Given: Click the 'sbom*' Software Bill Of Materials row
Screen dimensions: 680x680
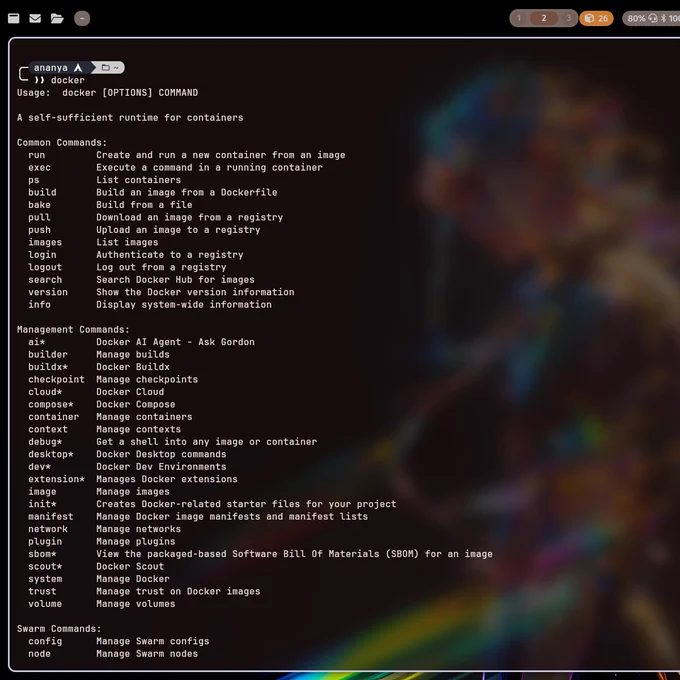Looking at the screenshot, I should pyautogui.click(x=261, y=554).
